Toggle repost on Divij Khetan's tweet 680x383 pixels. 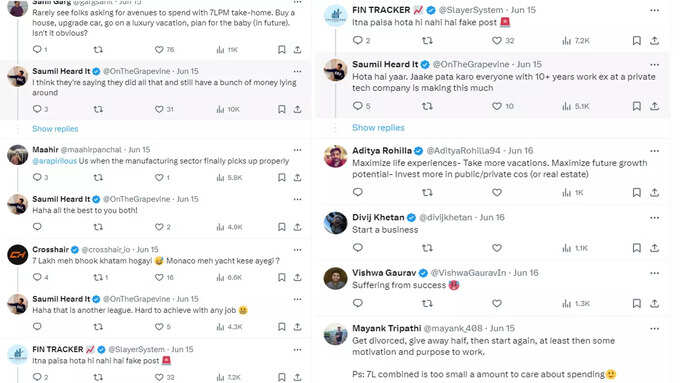427,248
